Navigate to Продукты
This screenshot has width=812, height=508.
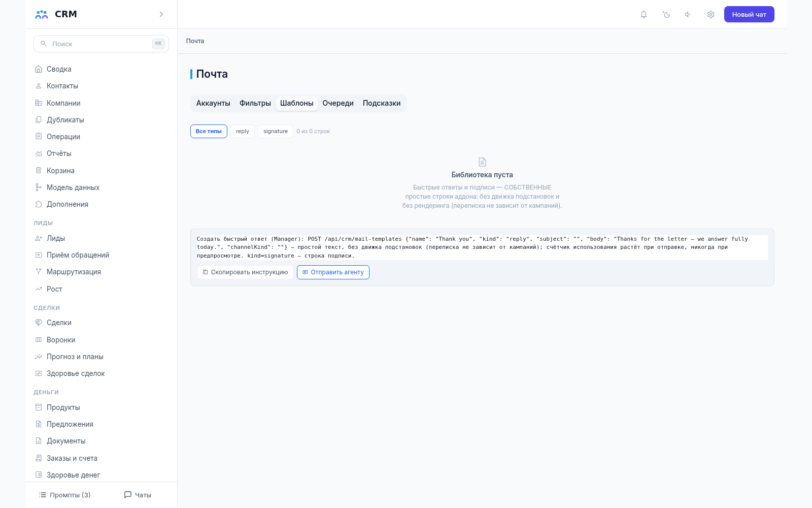point(101,407)
